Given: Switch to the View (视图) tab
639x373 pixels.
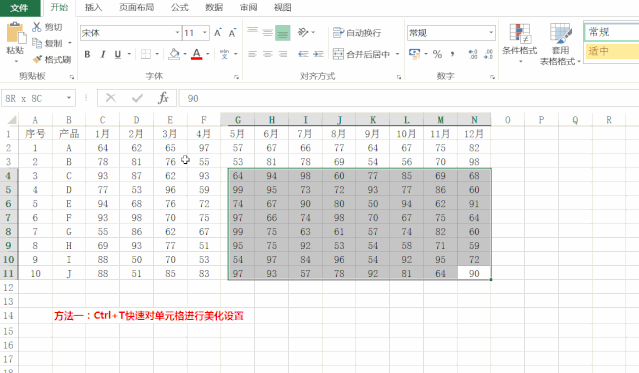Looking at the screenshot, I should coord(282,7).
